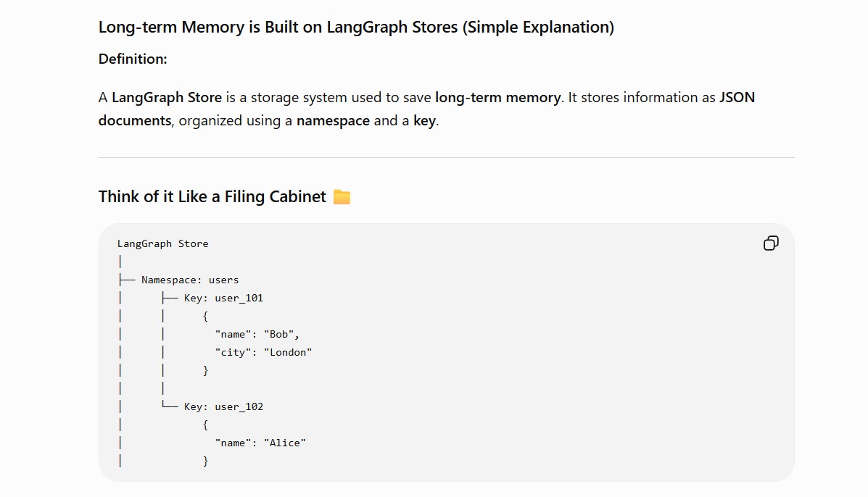Click the bold 'documents' word

click(x=135, y=120)
